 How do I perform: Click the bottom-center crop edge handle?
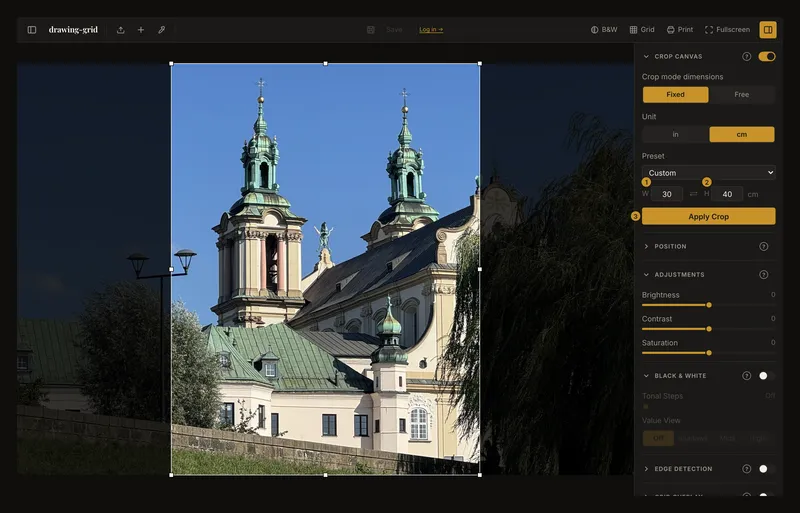click(326, 475)
